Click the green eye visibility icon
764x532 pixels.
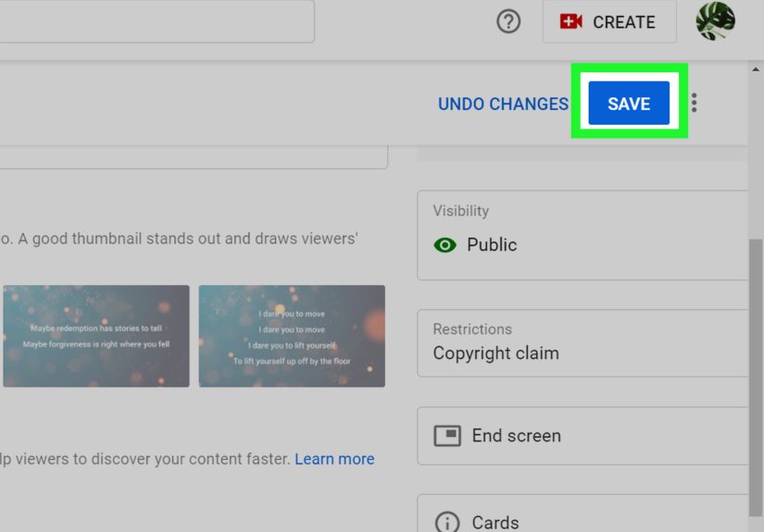click(445, 245)
